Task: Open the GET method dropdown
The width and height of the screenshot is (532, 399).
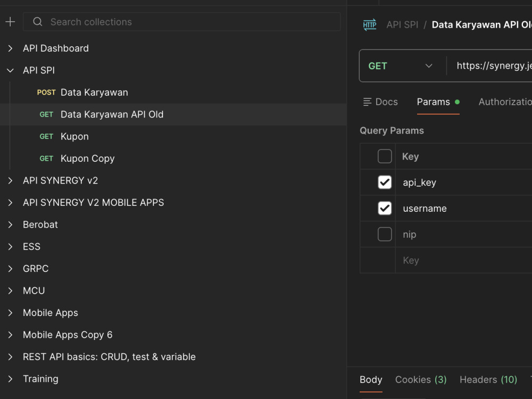Action: coord(401,66)
